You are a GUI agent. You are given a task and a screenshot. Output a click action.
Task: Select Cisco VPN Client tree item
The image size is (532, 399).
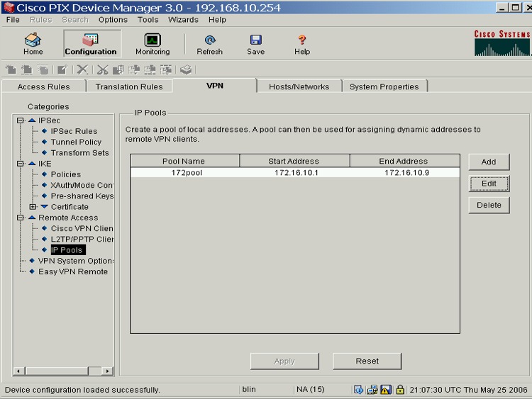click(x=82, y=228)
